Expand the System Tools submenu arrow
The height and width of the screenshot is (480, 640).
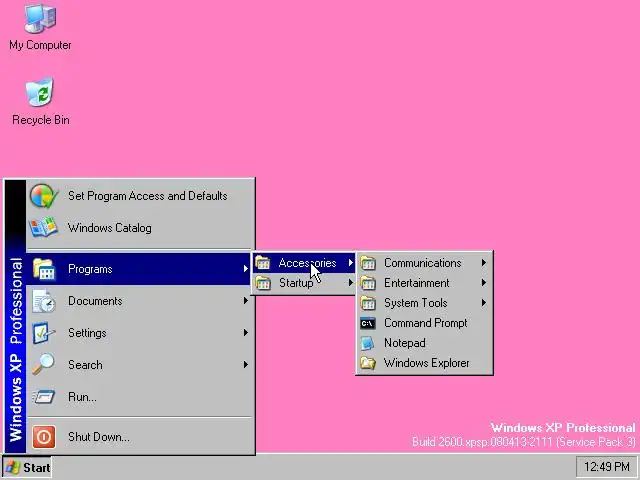[484, 302]
